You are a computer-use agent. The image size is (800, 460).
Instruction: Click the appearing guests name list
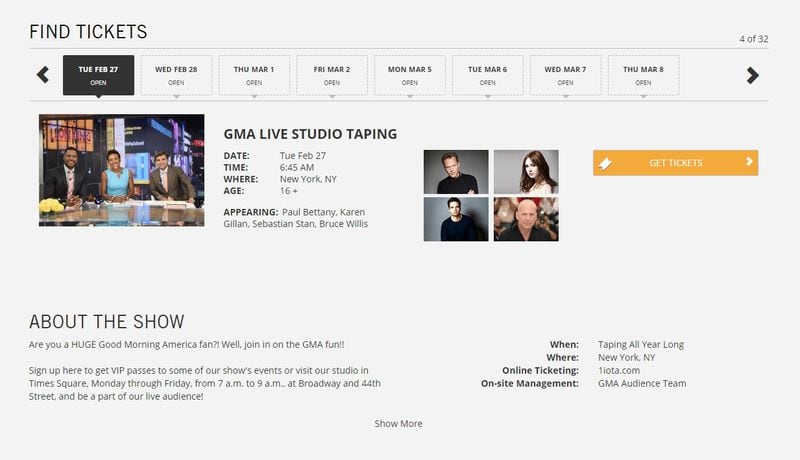pyautogui.click(x=296, y=218)
